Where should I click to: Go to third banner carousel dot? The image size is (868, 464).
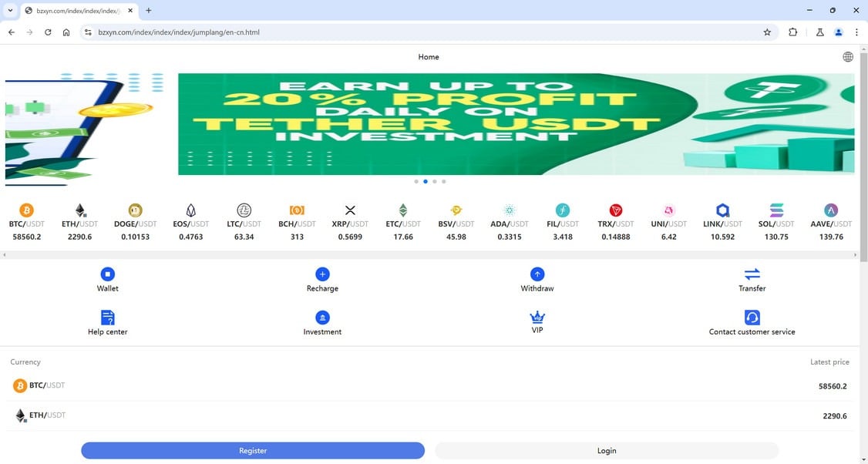pyautogui.click(x=435, y=182)
